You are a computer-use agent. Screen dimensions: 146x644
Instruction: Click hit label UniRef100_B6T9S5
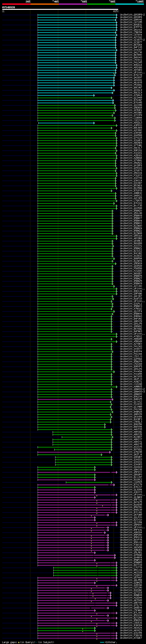pyautogui.click(x=131, y=376)
